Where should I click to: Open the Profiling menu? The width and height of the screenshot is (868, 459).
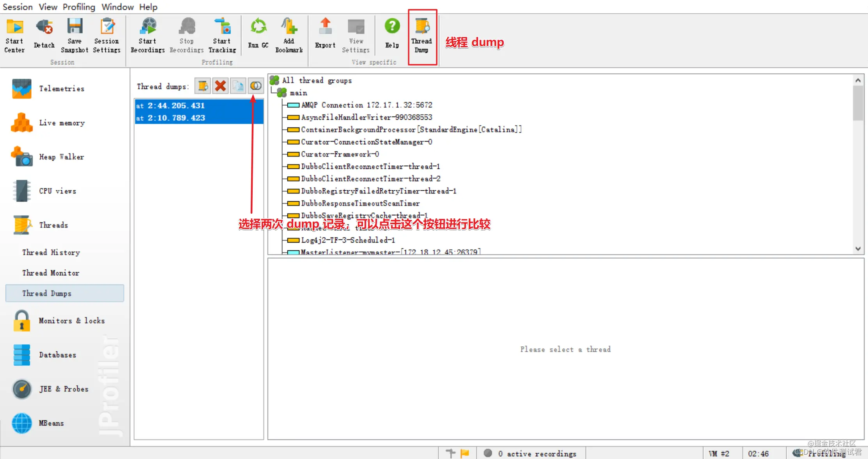coord(79,7)
